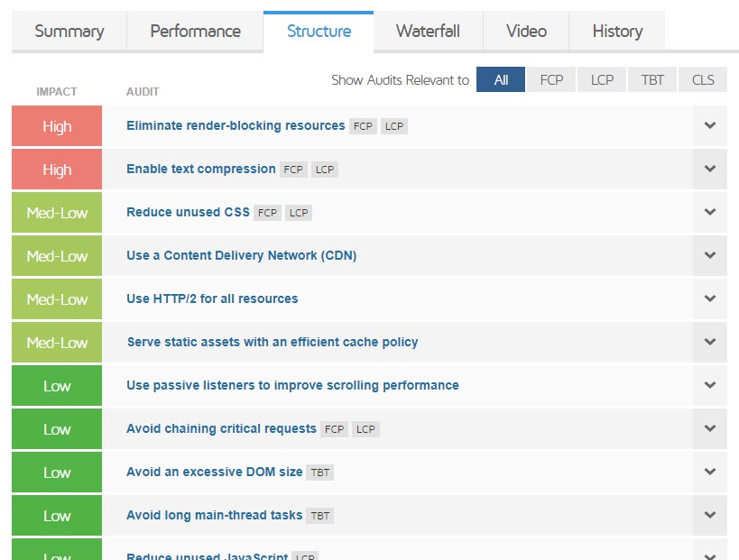This screenshot has width=739, height=560.
Task: Filter audits by LCP
Action: click(x=602, y=80)
